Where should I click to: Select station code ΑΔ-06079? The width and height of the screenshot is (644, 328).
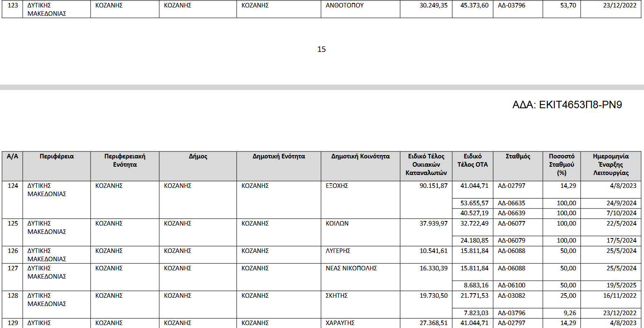tap(512, 241)
